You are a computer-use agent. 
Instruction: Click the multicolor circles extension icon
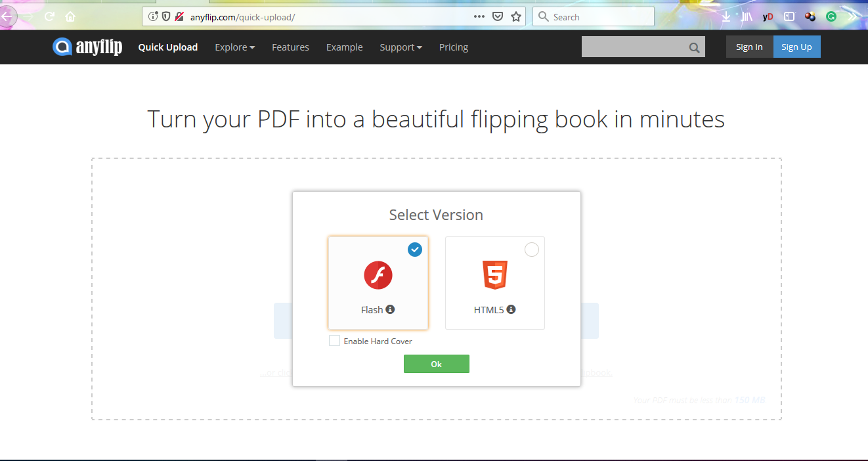(810, 17)
